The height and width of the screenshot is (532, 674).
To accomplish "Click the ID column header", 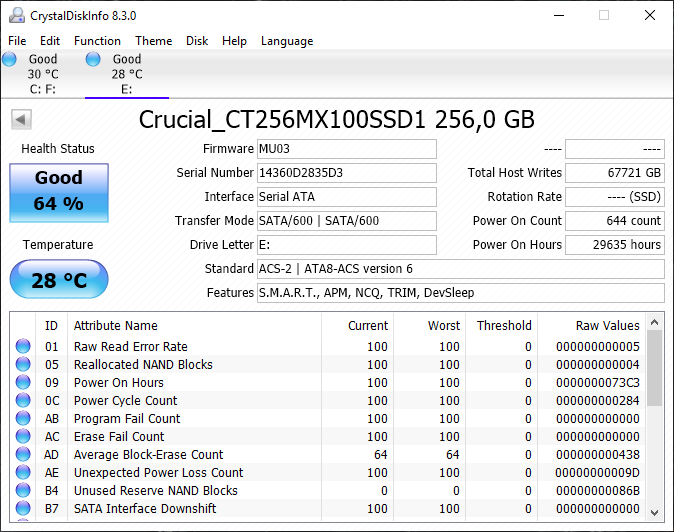I will point(51,326).
